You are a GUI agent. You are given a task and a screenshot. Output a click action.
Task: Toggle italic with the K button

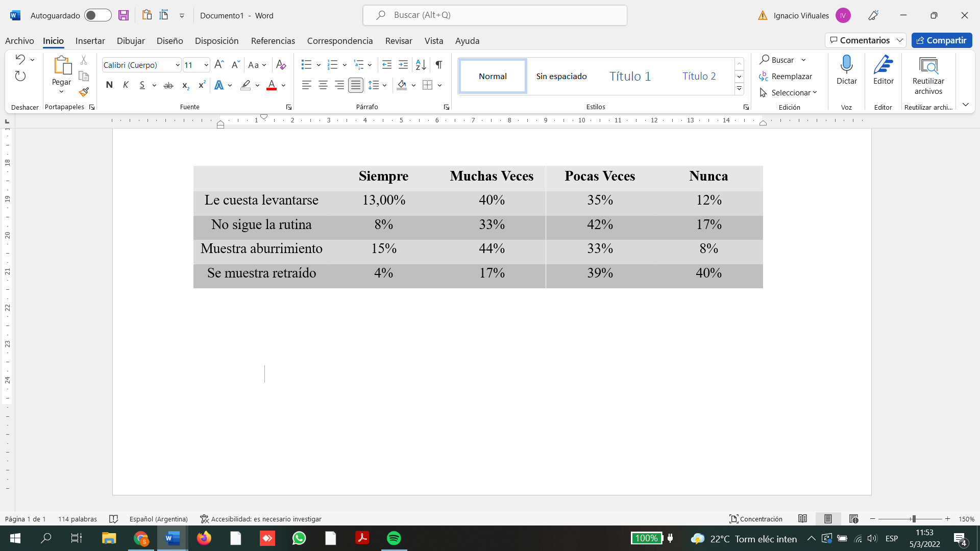click(x=126, y=85)
